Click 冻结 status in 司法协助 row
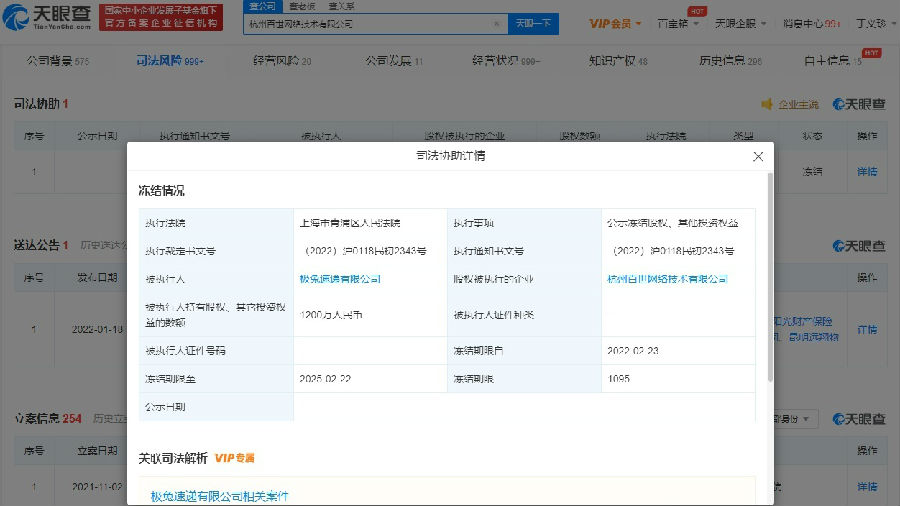The image size is (900, 506). (x=812, y=171)
